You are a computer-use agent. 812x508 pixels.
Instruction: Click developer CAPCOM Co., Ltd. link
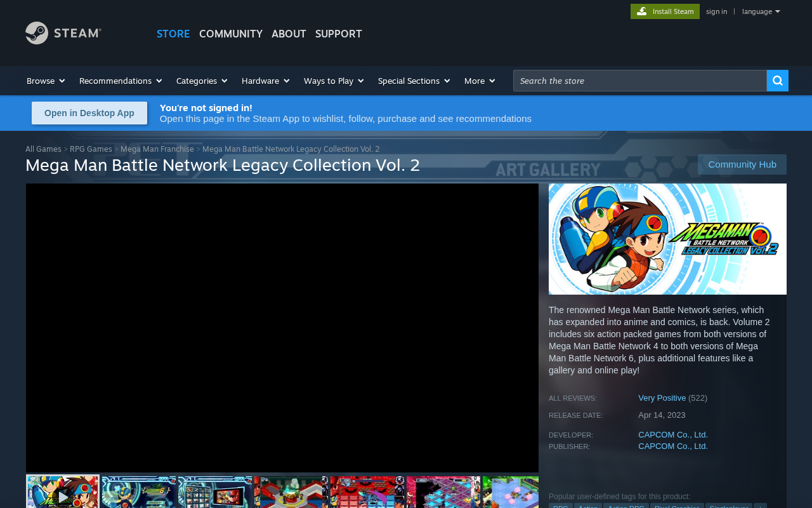pyautogui.click(x=673, y=435)
